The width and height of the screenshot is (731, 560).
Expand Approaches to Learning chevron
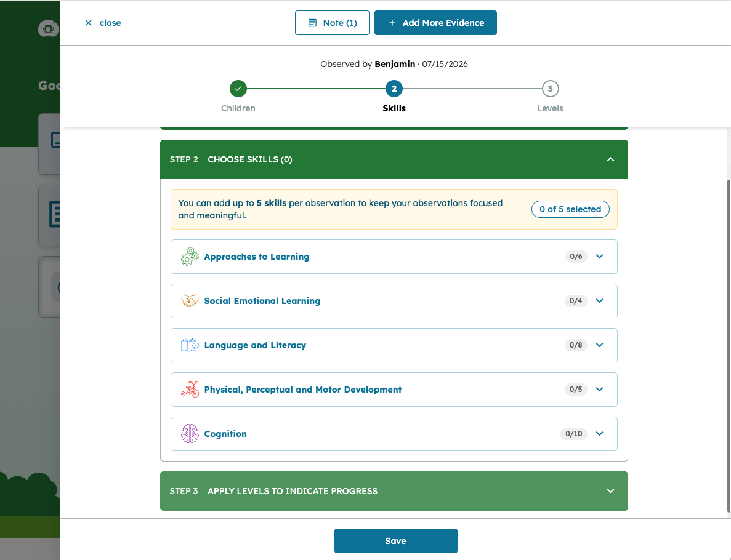(x=600, y=257)
